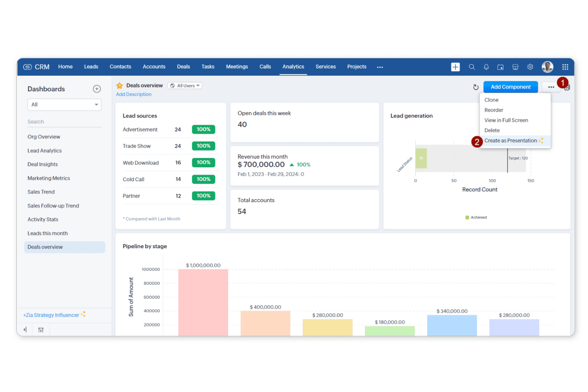The image size is (588, 392).
Task: Open the Org Overview dashboard
Action: click(44, 137)
